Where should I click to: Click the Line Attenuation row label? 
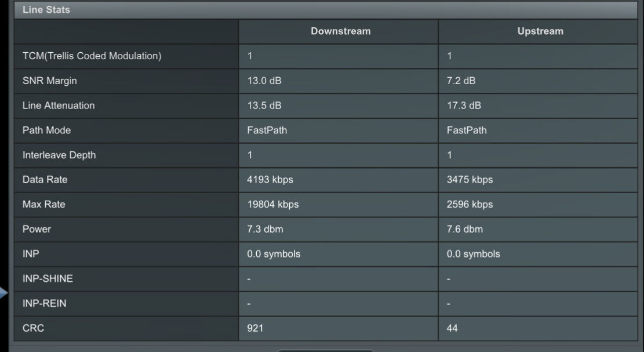59,106
